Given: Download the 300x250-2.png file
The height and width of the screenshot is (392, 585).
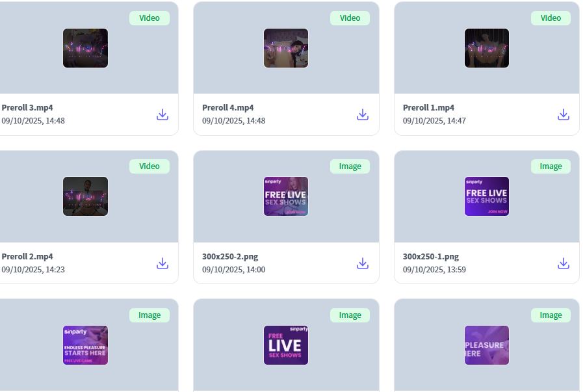Looking at the screenshot, I should (x=363, y=263).
